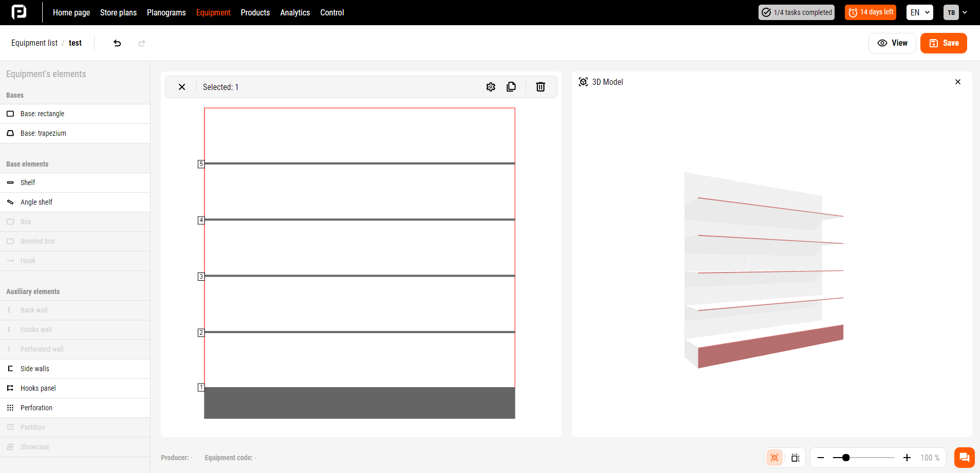Open the Analytics menu item
The height and width of the screenshot is (473, 980).
(295, 12)
